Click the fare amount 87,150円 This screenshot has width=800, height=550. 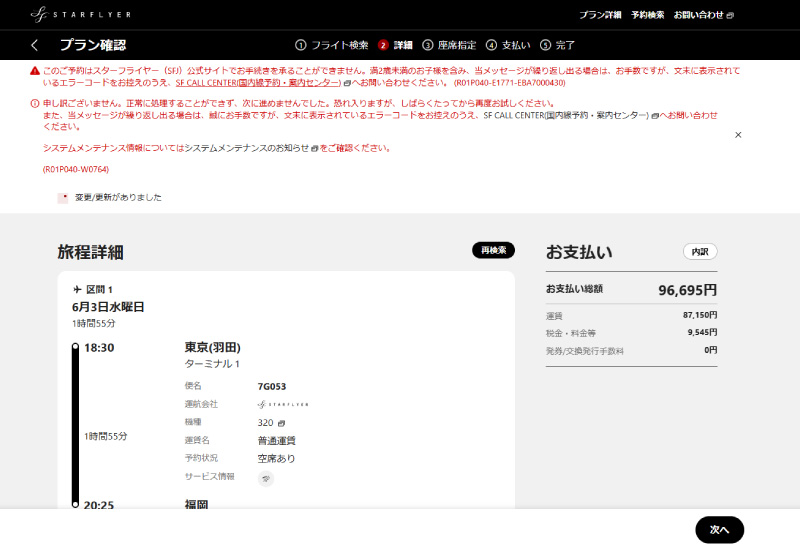(700, 315)
